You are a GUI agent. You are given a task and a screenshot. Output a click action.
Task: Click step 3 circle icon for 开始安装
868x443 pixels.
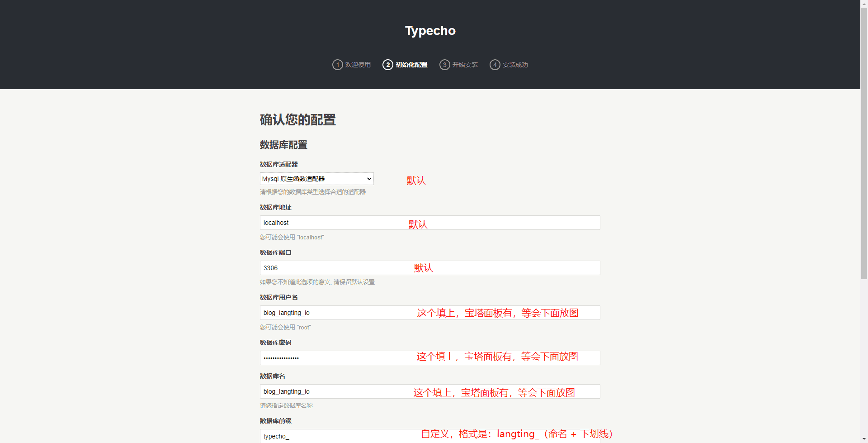pos(445,65)
